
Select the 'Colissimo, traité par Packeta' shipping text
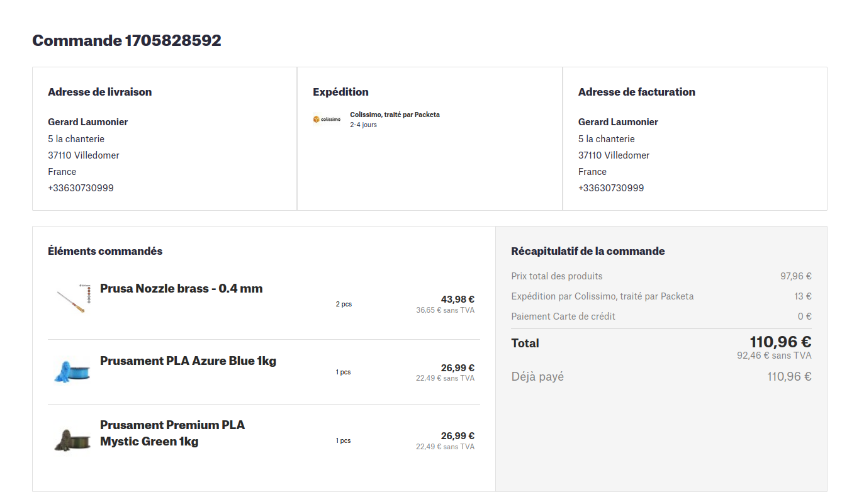(x=395, y=115)
